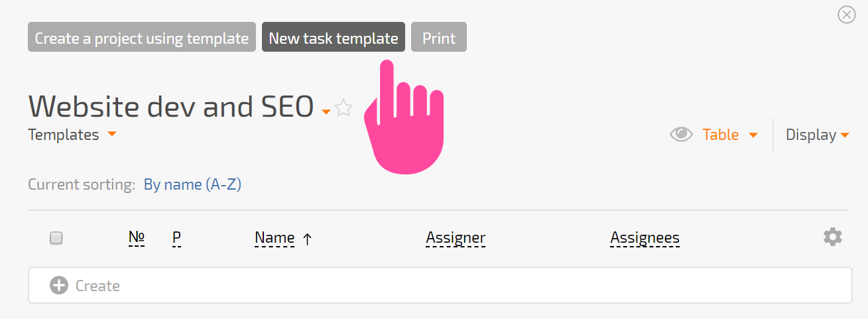The height and width of the screenshot is (319, 868).
Task: Sort by the Assigner column header
Action: (x=456, y=237)
